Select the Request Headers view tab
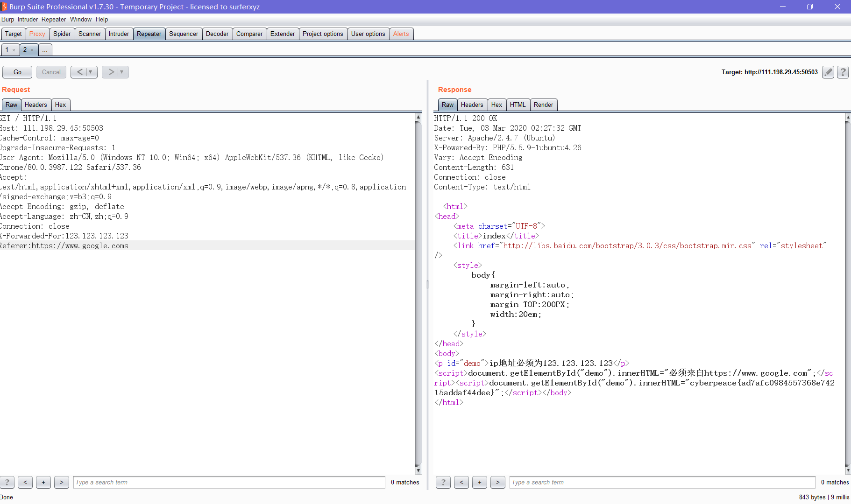Image resolution: width=851 pixels, height=504 pixels. tap(36, 105)
